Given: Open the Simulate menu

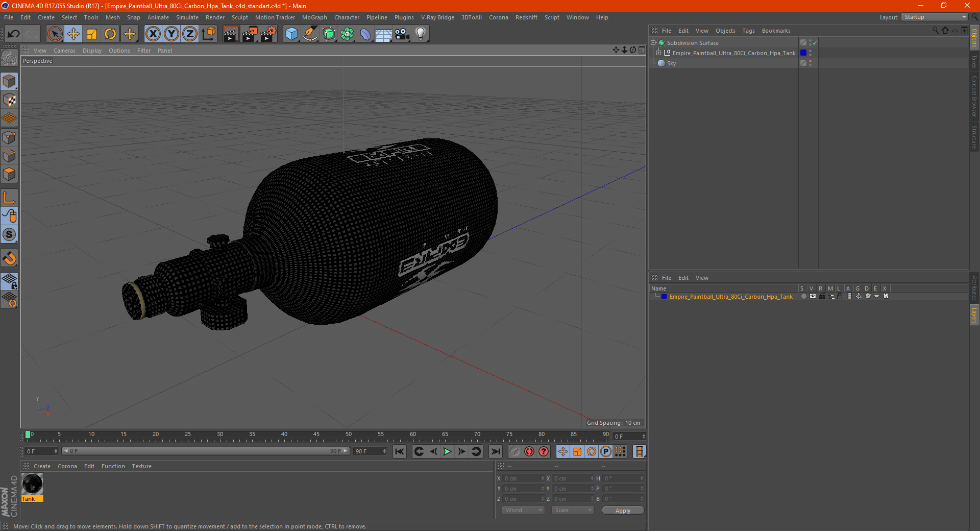Looking at the screenshot, I should click(x=187, y=17).
